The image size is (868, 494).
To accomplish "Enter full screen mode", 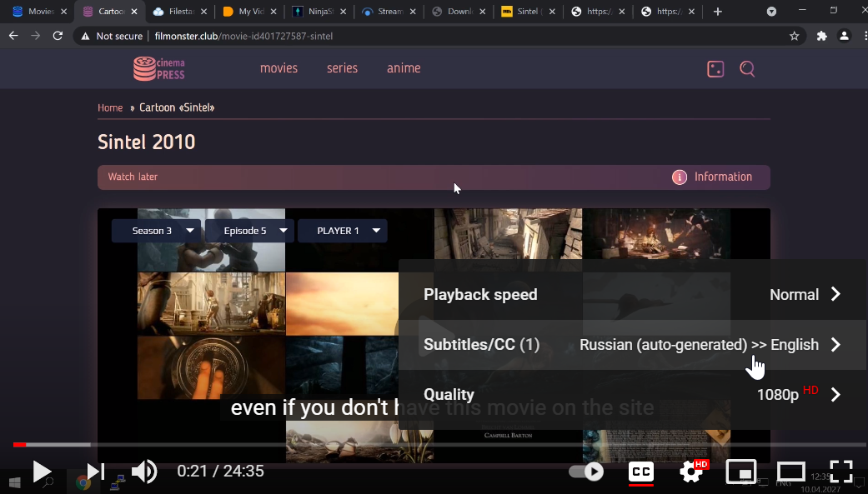I will click(840, 472).
